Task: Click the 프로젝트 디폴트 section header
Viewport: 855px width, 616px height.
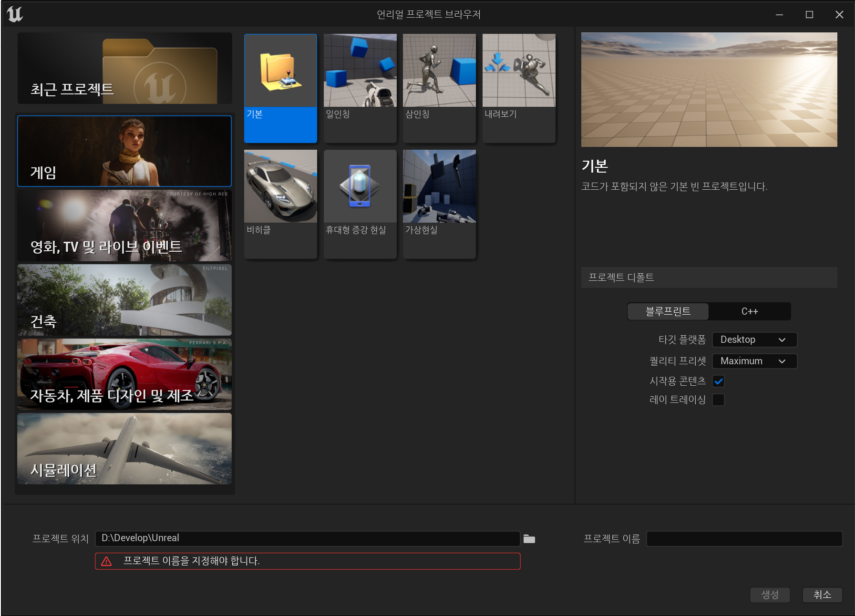Action: tap(709, 277)
